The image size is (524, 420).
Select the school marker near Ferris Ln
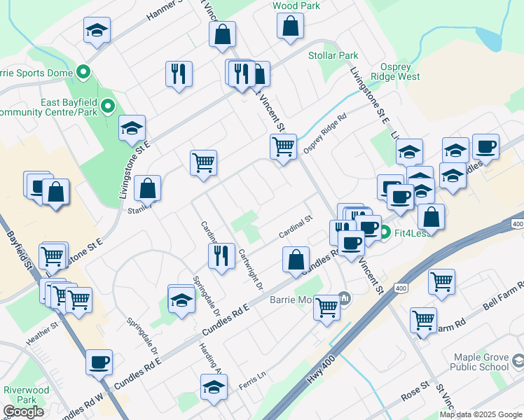(x=214, y=387)
